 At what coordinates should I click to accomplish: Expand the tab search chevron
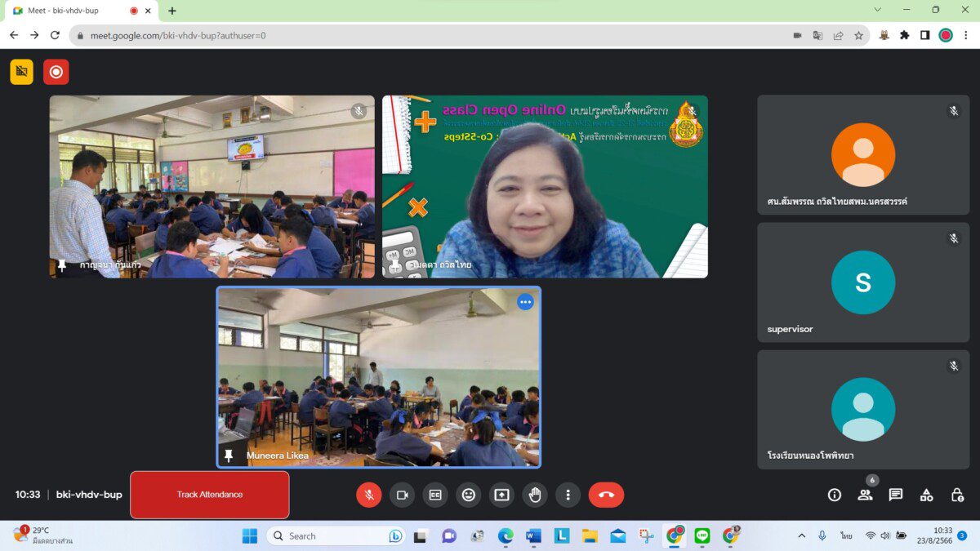[878, 10]
